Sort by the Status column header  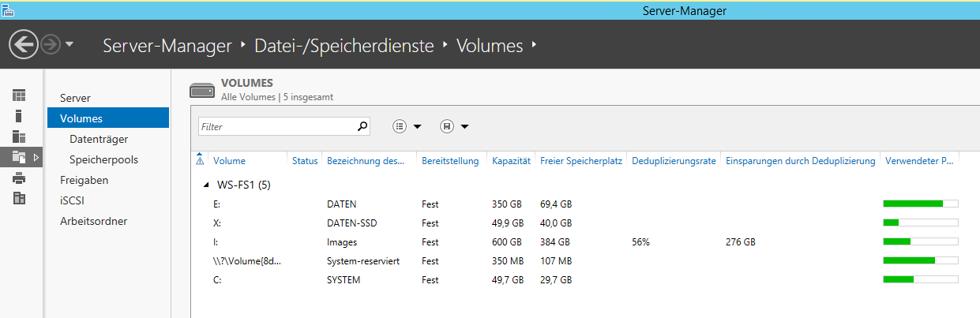point(305,161)
